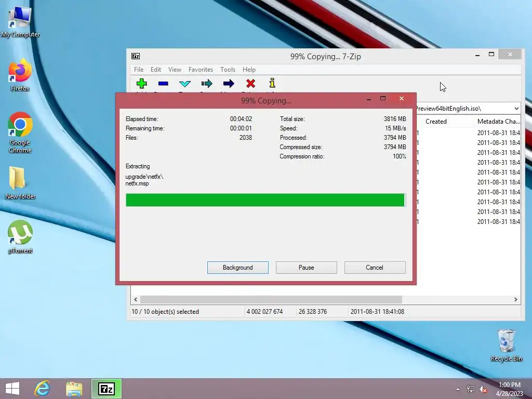Click the 'netfx.msp' extracting file name

[x=137, y=183]
